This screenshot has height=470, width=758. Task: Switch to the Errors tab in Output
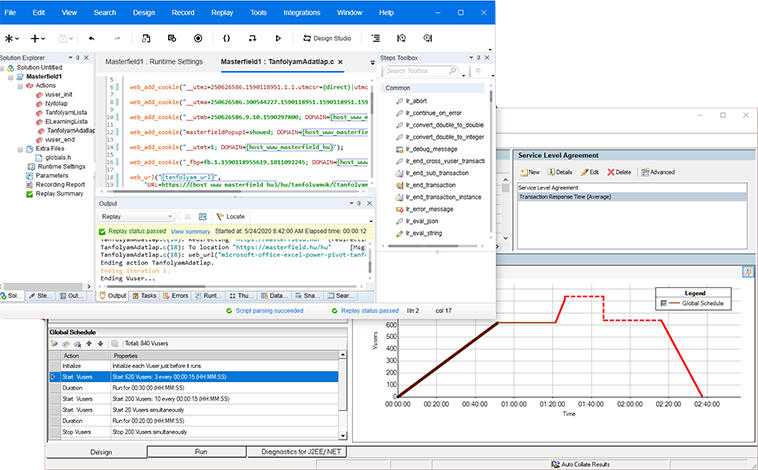tap(178, 296)
